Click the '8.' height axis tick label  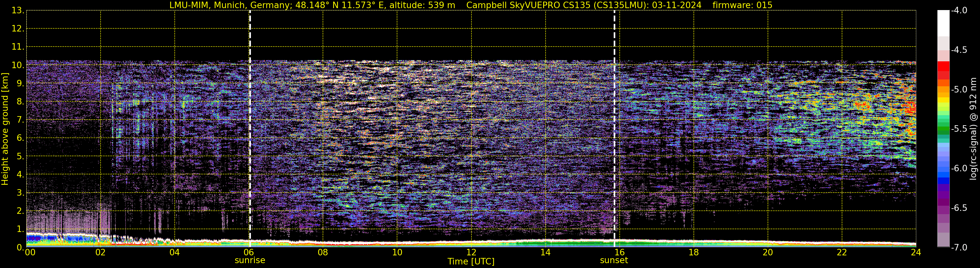click(20, 102)
